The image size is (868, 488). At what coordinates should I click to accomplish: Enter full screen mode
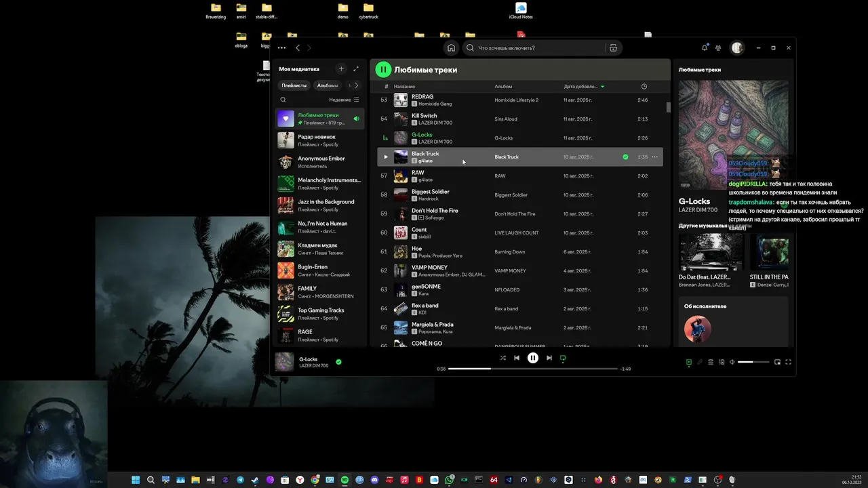[x=788, y=362]
